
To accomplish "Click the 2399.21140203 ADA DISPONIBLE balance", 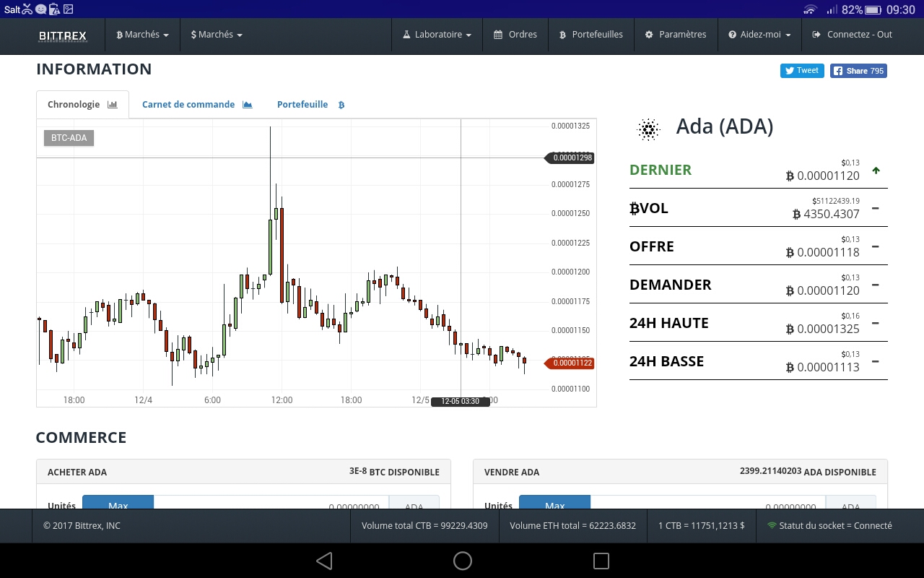I will tap(808, 472).
